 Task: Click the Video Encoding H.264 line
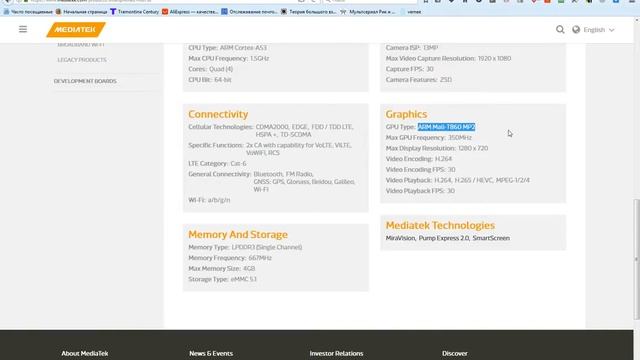coord(419,159)
